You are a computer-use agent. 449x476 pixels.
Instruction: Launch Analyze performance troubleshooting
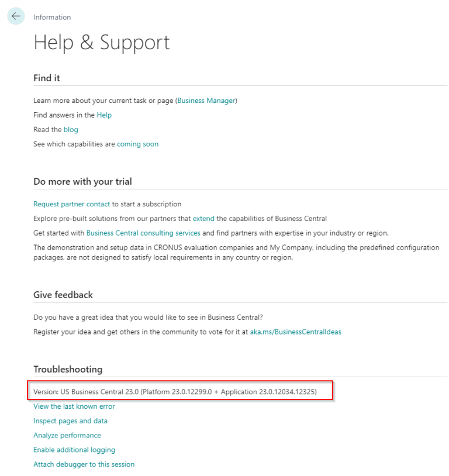[67, 435]
